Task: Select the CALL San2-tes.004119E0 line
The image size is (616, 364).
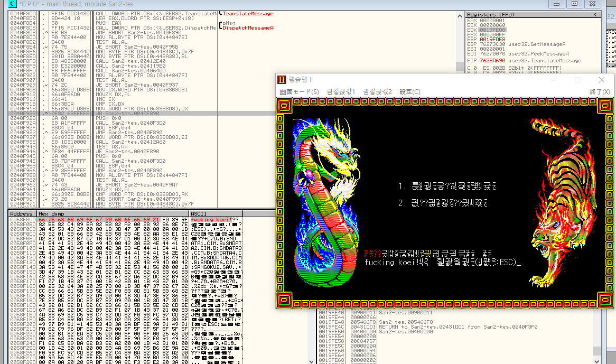Action: coord(130,66)
